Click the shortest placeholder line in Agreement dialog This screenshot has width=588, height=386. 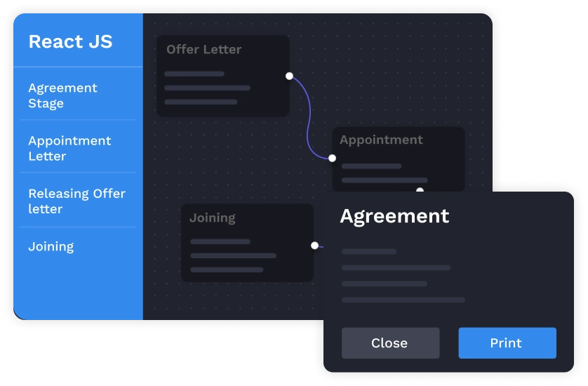tap(369, 251)
